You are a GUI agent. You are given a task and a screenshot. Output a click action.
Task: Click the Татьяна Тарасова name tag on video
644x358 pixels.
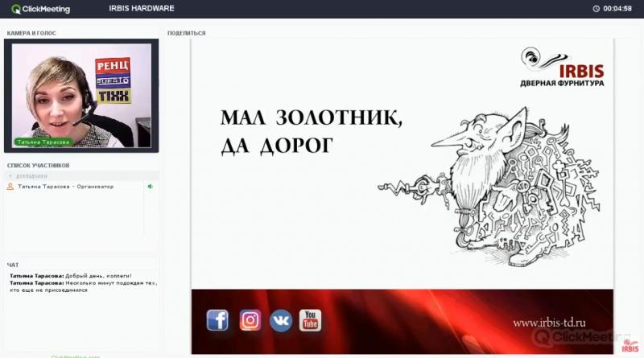coord(43,142)
